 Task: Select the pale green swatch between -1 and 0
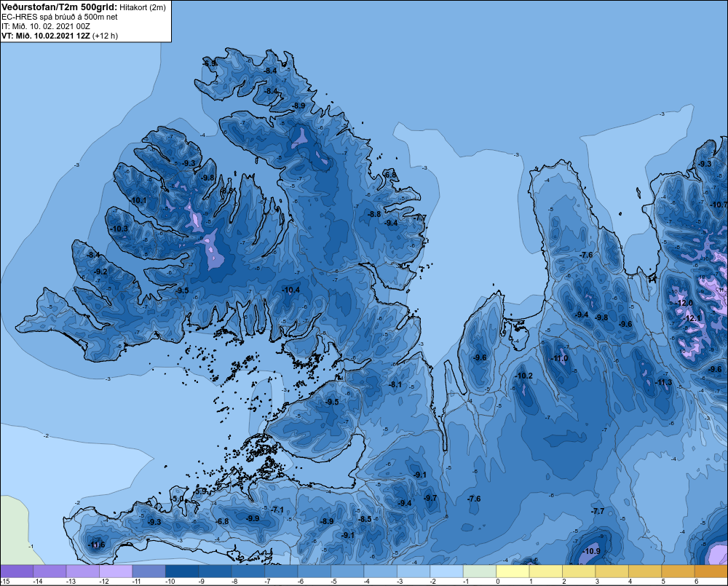pos(480,571)
